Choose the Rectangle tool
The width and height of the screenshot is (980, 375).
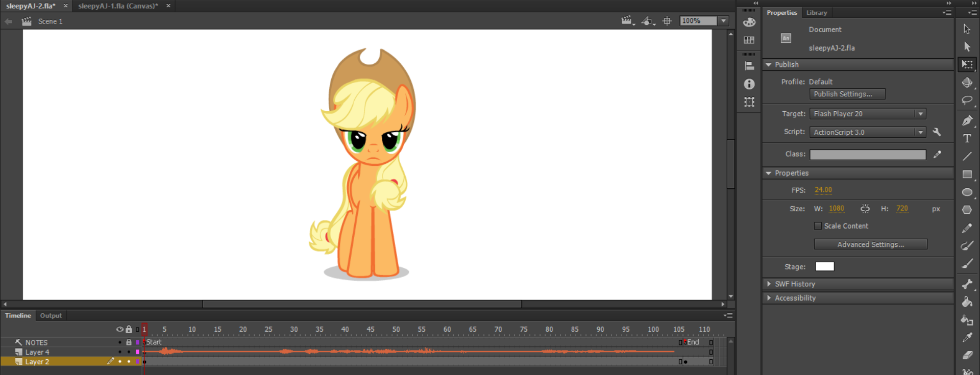(967, 174)
